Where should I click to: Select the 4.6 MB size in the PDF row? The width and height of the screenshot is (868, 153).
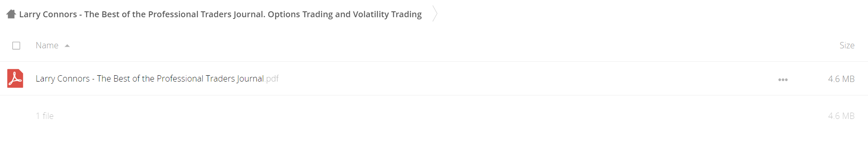tap(841, 79)
